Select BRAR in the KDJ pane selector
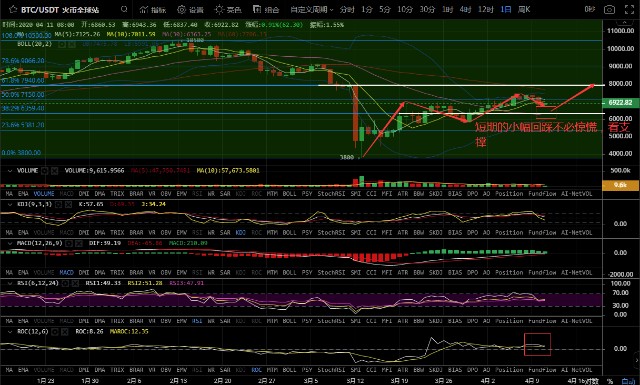Image resolution: width=640 pixels, height=385 pixels. pos(136,232)
